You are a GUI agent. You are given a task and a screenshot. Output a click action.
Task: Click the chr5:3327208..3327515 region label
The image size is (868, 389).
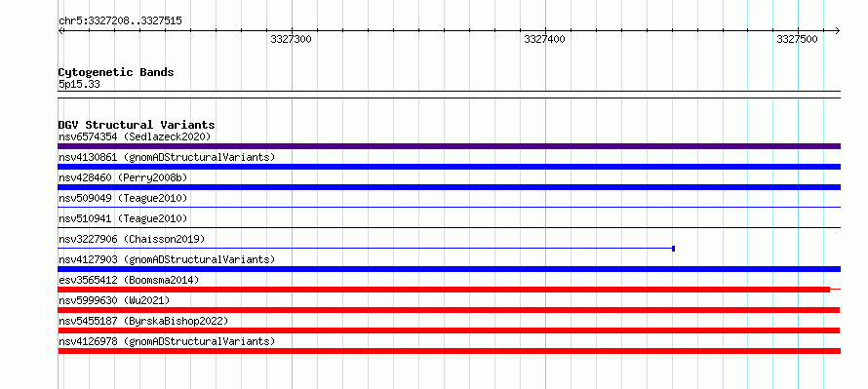tap(120, 21)
